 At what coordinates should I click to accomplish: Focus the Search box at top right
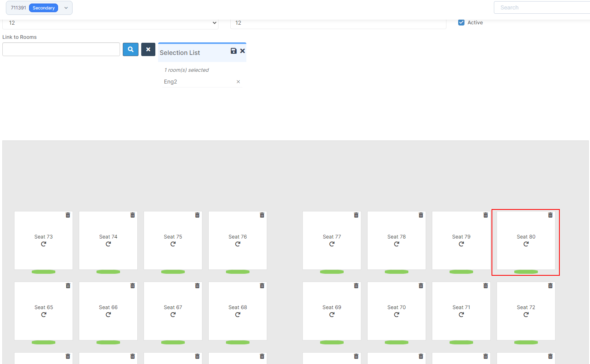click(x=541, y=7)
